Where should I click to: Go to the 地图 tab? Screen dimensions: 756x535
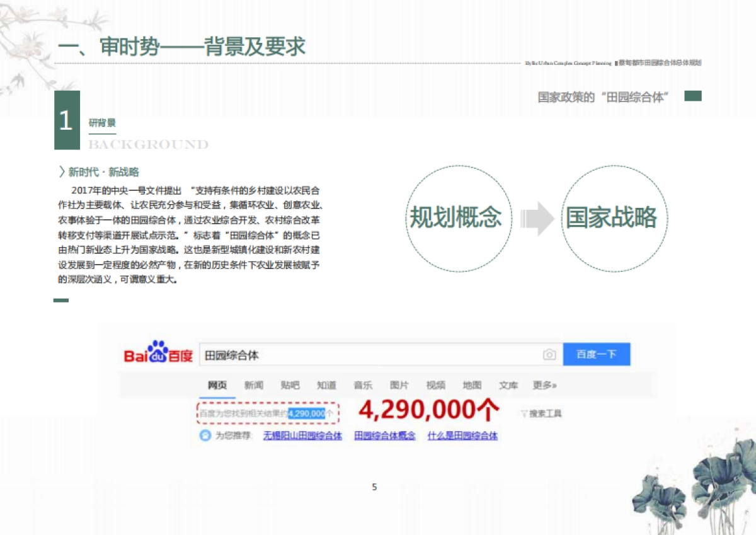tap(472, 385)
